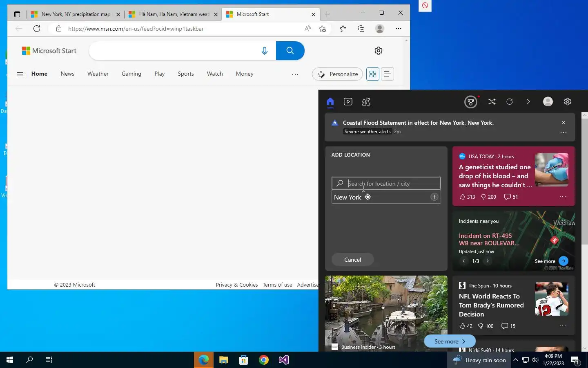Open the Terms of use link

[278, 285]
